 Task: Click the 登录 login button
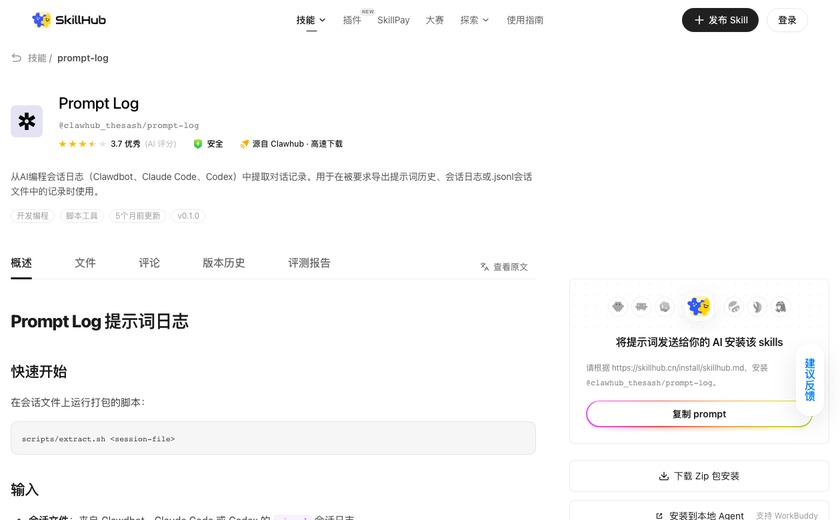click(787, 20)
